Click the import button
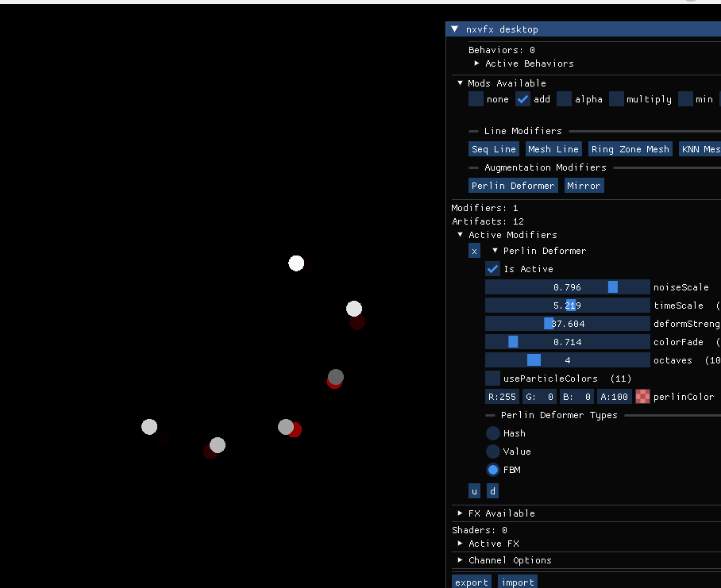 (517, 582)
